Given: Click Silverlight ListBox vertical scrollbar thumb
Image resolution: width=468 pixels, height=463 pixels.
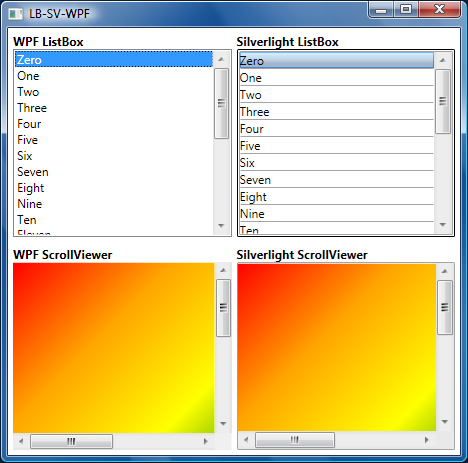Looking at the screenshot, I should click(x=443, y=101).
